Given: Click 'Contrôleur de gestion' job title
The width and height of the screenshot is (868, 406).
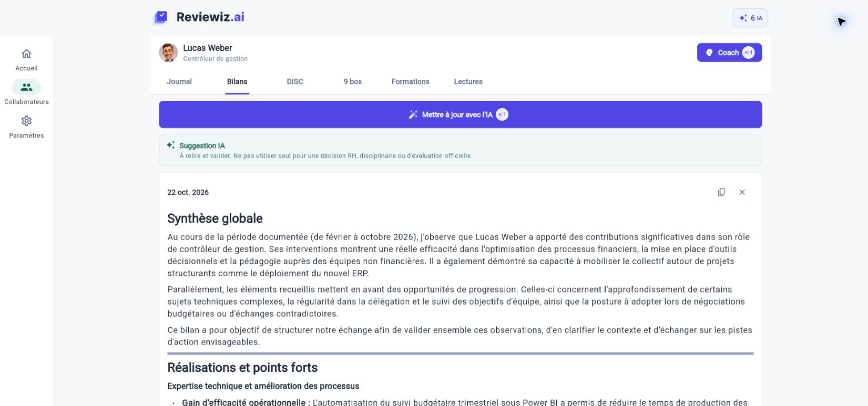Looking at the screenshot, I should pyautogui.click(x=216, y=59).
